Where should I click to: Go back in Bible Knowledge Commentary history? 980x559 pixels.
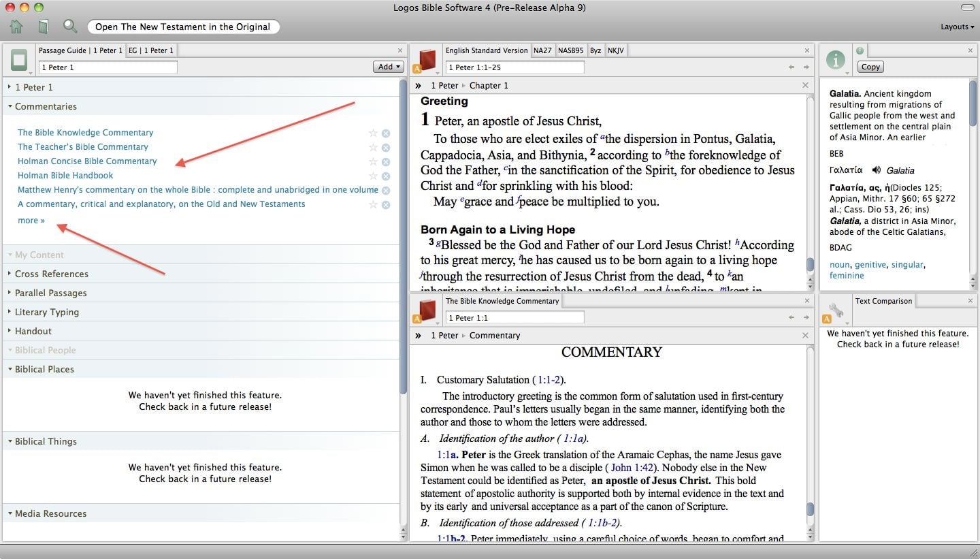click(x=791, y=317)
